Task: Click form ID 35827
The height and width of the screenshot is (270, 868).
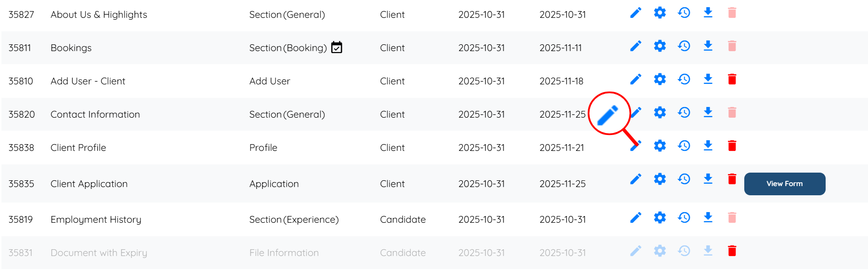Action: click(x=21, y=14)
